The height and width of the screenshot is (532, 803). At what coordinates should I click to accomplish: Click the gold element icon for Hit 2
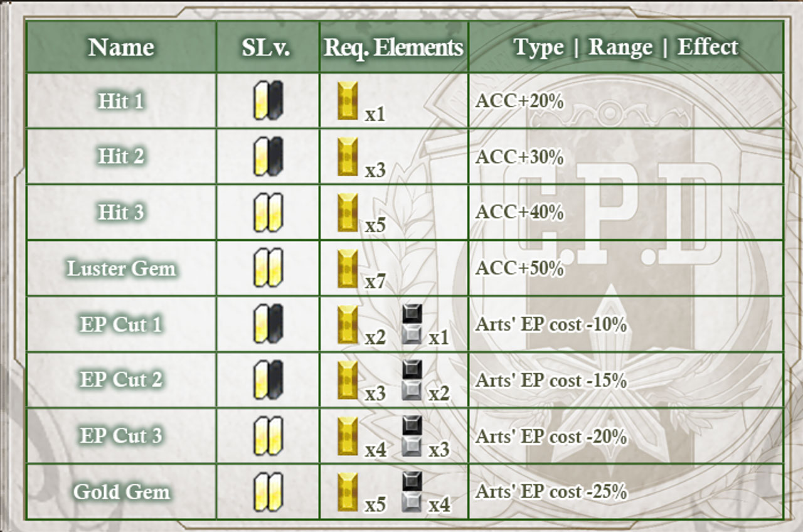[x=348, y=156]
